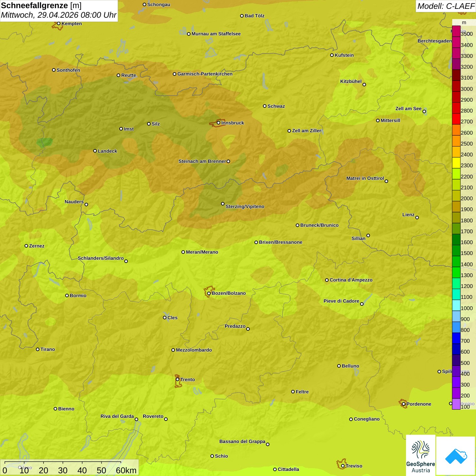Click the Pordenone city marker

tap(404, 404)
